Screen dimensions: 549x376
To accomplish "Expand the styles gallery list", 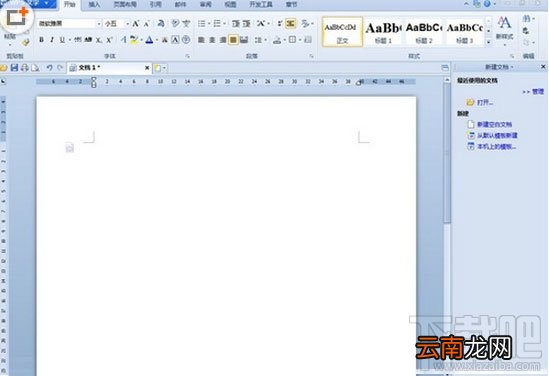I will coord(489,42).
